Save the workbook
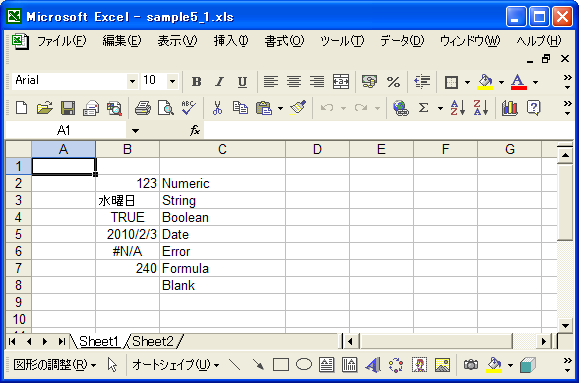 68,108
